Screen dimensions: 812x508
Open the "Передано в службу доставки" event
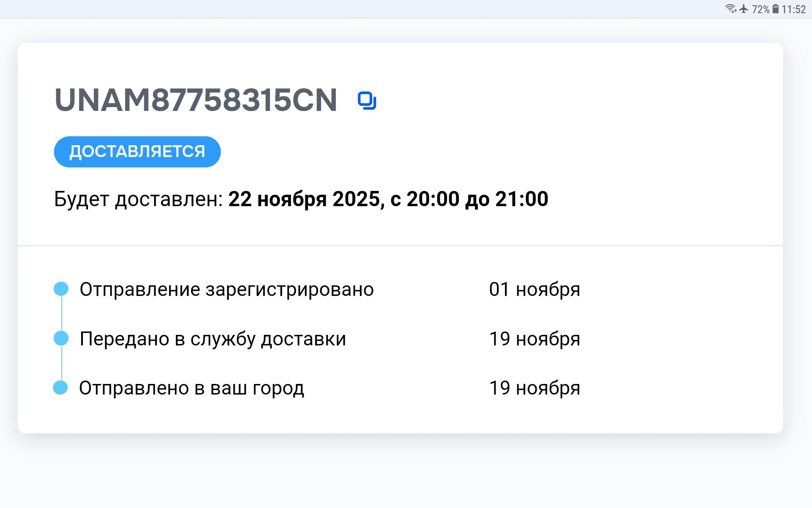click(x=213, y=339)
